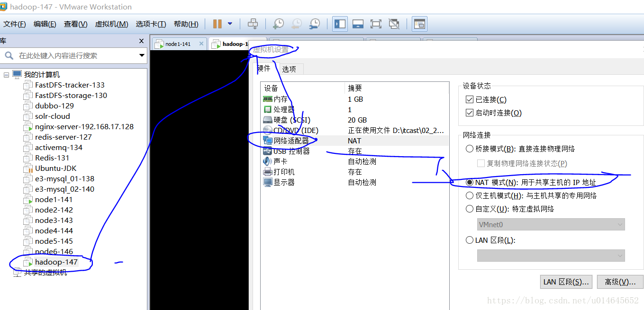Toggle the 启动时连接(O) checkbox
Screen dimensions: 644x310
pos(470,113)
